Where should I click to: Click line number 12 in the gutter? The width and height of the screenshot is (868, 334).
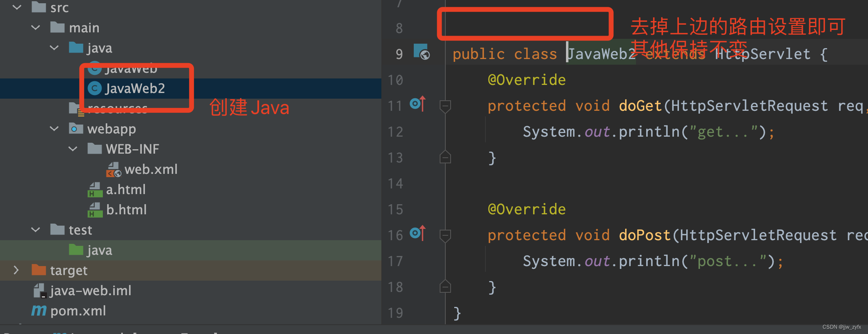coord(396,132)
